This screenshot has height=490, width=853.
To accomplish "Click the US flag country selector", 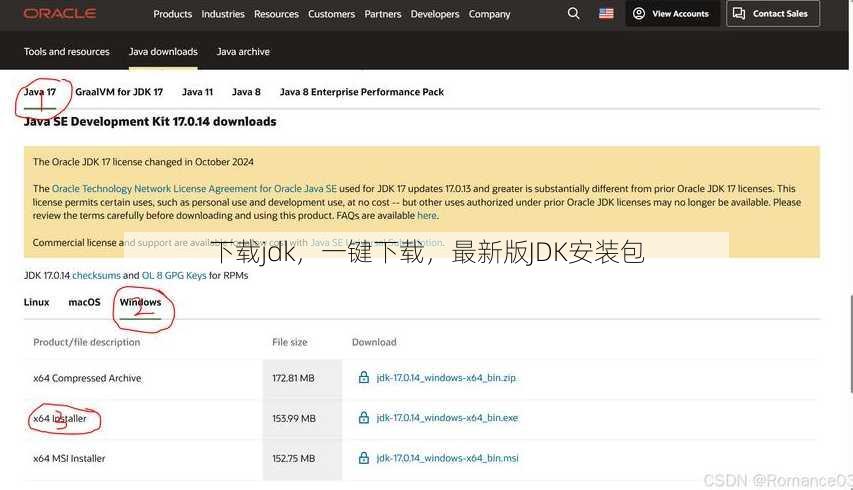I will [606, 14].
